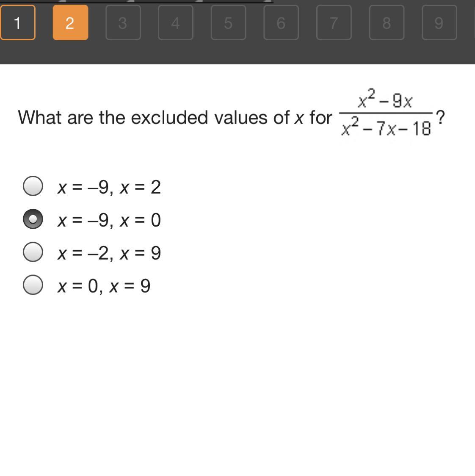The width and height of the screenshot is (475, 476).
Task: Click answer text 'x = 0, x = 9'
Action: 104,286
